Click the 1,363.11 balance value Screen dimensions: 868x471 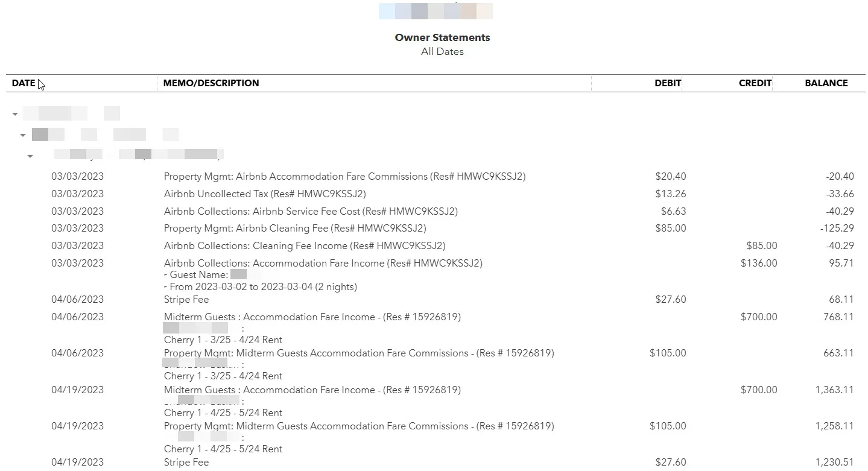[x=834, y=390]
